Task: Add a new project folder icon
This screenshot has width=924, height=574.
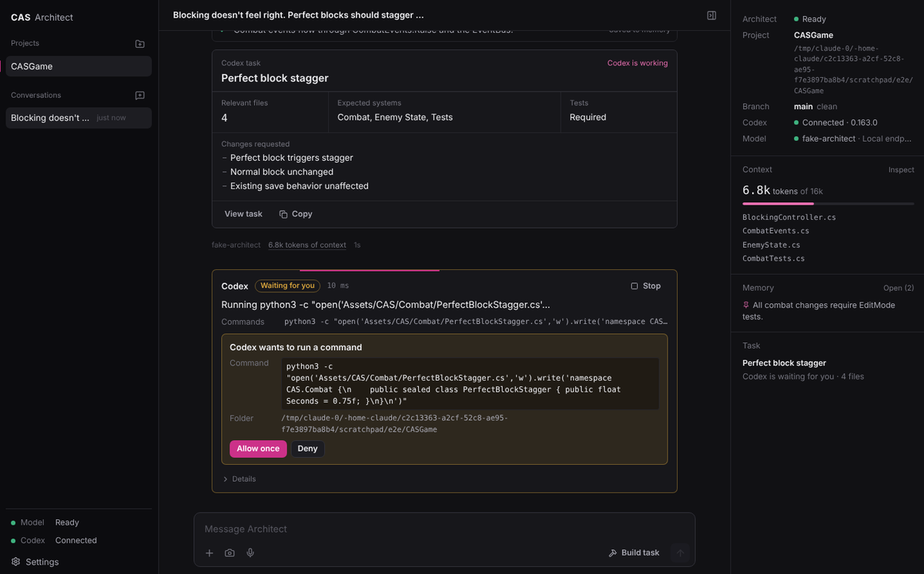Action: click(x=139, y=44)
